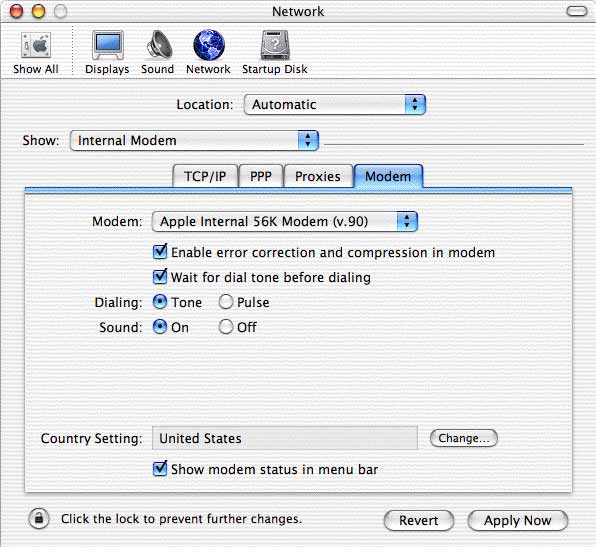Click the lock icon to prevent changes
Viewport: 596px width, 547px height.
point(39,518)
